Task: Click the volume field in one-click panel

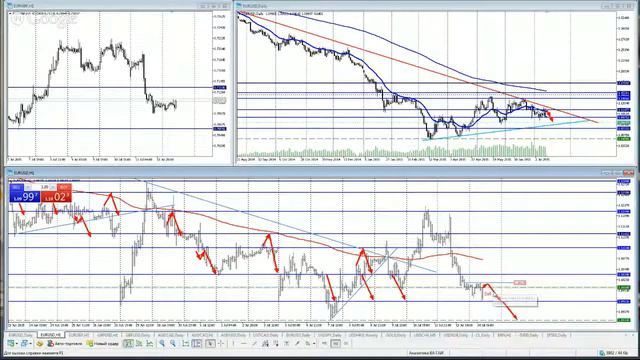Action: (x=40, y=187)
